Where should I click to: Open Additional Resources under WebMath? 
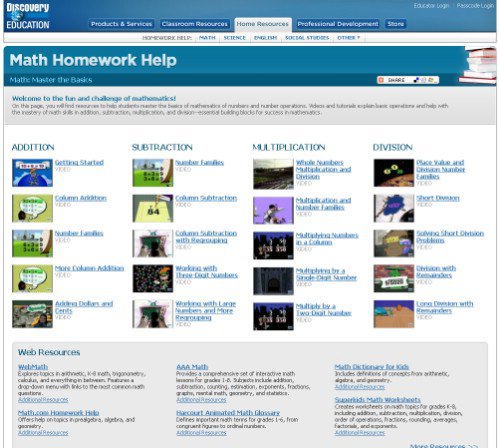pyautogui.click(x=43, y=399)
